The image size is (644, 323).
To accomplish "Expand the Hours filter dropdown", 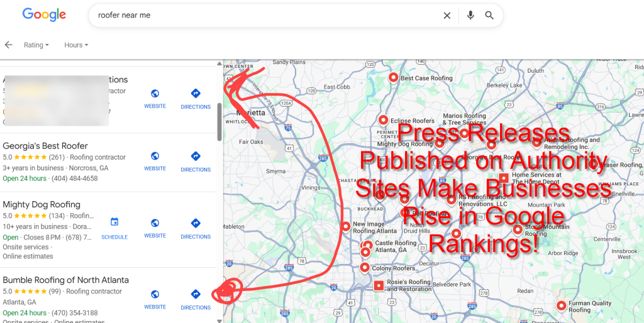I will (76, 45).
